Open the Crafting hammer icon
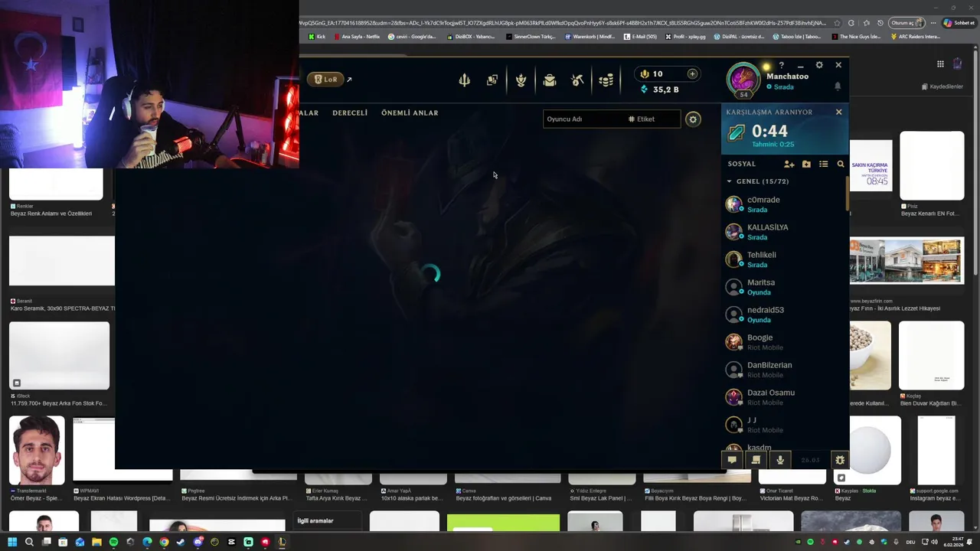 [578, 80]
